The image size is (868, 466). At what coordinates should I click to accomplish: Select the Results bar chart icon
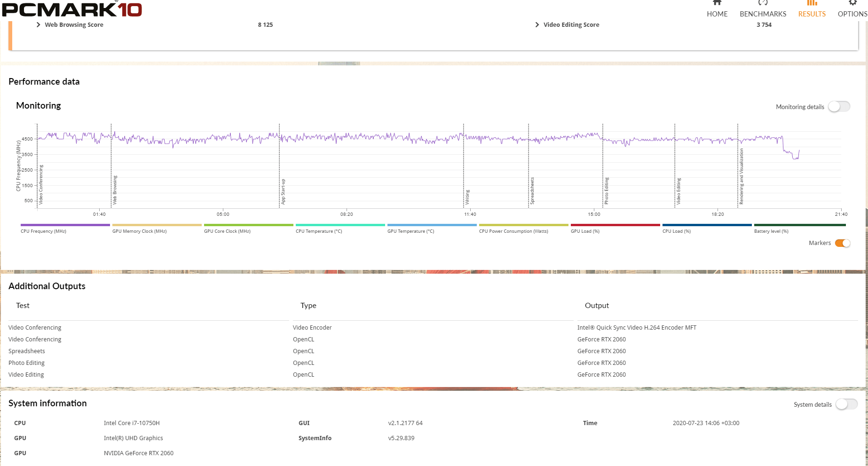tap(812, 3)
